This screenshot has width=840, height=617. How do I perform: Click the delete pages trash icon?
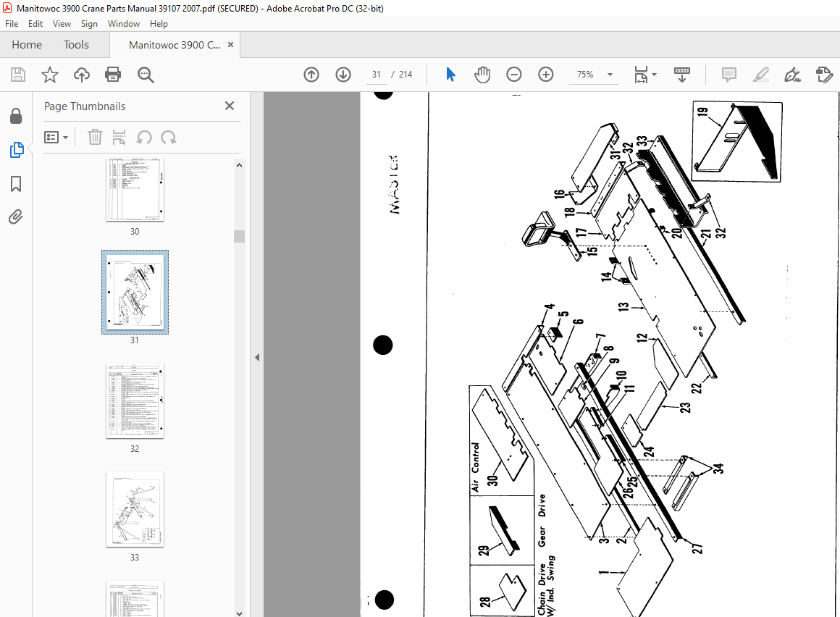pyautogui.click(x=95, y=138)
